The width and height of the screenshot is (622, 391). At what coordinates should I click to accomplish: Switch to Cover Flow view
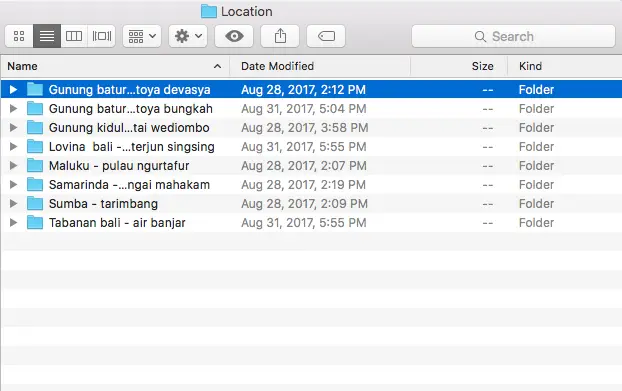pos(102,36)
